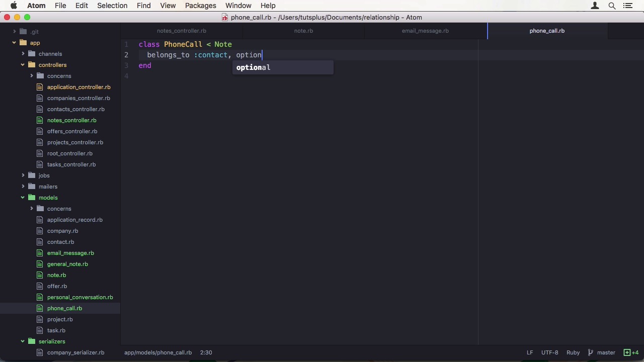The image size is (644, 362).
Task: Expand the channels folder arrow
Action: point(23,54)
